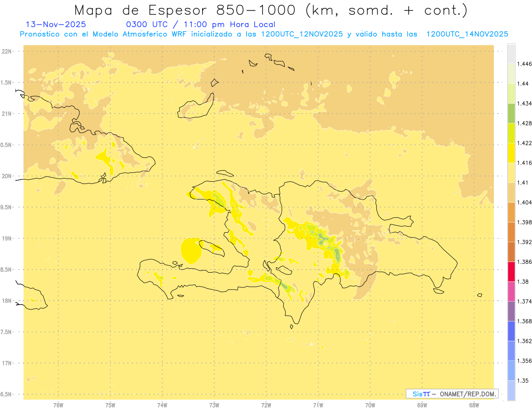Click the blue swatch between 1.362 and 1.368
The image size is (532, 411).
click(x=511, y=331)
